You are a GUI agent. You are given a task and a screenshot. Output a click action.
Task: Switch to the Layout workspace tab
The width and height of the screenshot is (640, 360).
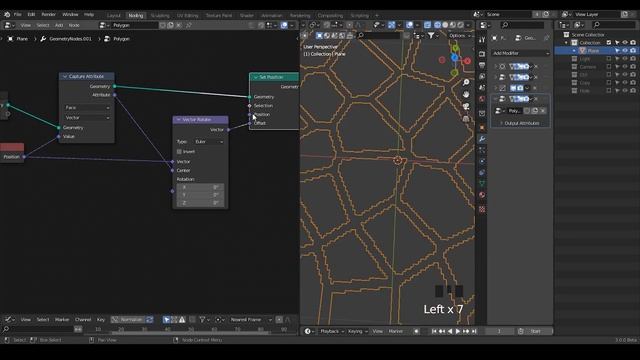[x=114, y=16]
